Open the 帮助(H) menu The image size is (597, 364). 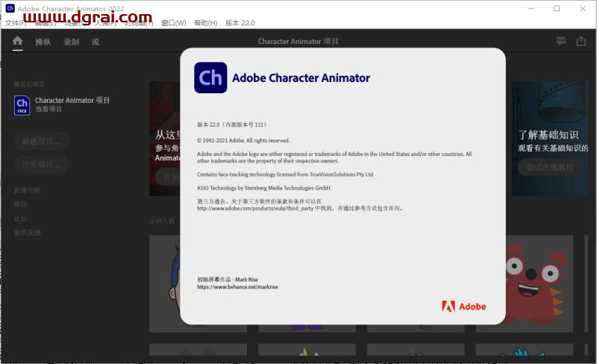206,23
